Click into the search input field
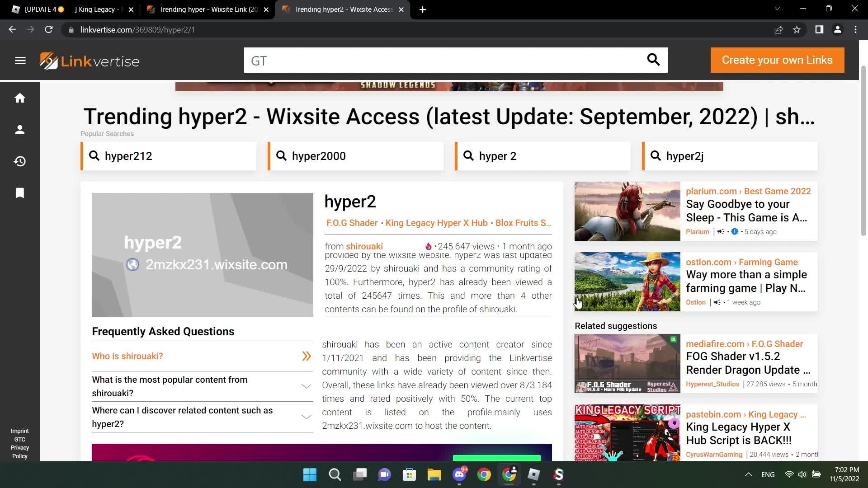Image resolution: width=868 pixels, height=488 pixels. click(x=443, y=61)
